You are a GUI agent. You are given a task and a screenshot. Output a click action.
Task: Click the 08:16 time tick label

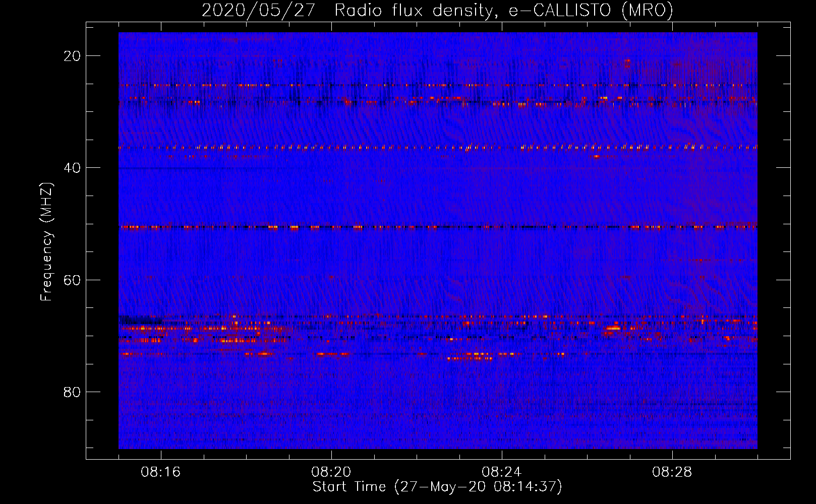pos(161,472)
